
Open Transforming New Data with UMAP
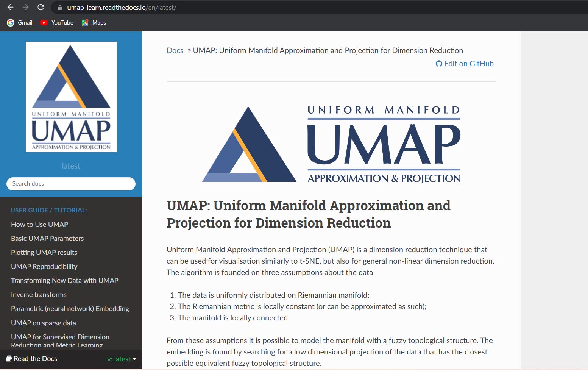[x=65, y=281]
